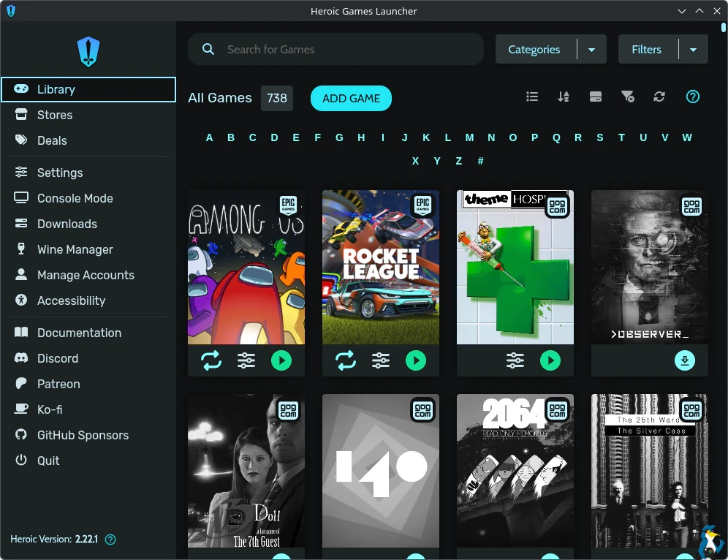This screenshot has height=560, width=728.
Task: Open settings sliders for Among Us
Action: pyautogui.click(x=246, y=360)
